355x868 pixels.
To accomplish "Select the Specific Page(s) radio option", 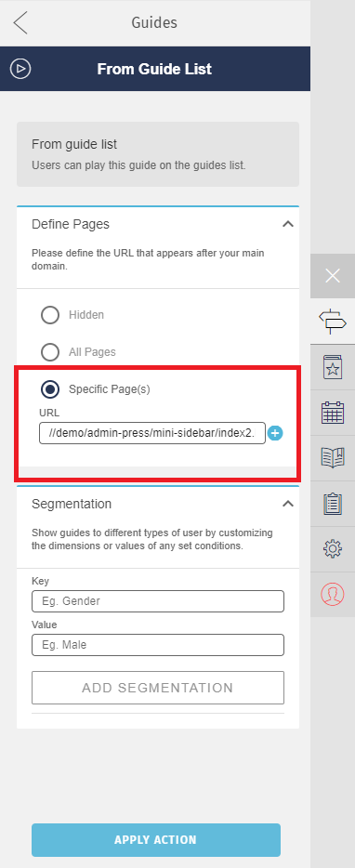I will point(50,389).
